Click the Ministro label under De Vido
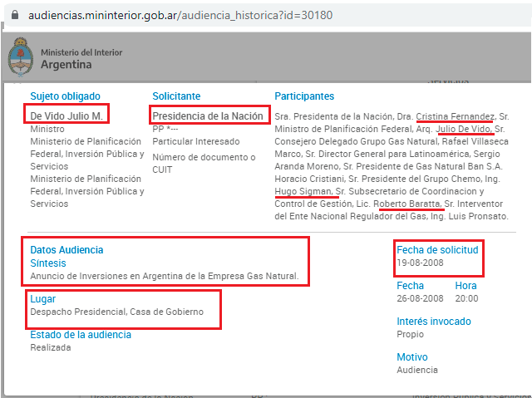 (x=47, y=129)
